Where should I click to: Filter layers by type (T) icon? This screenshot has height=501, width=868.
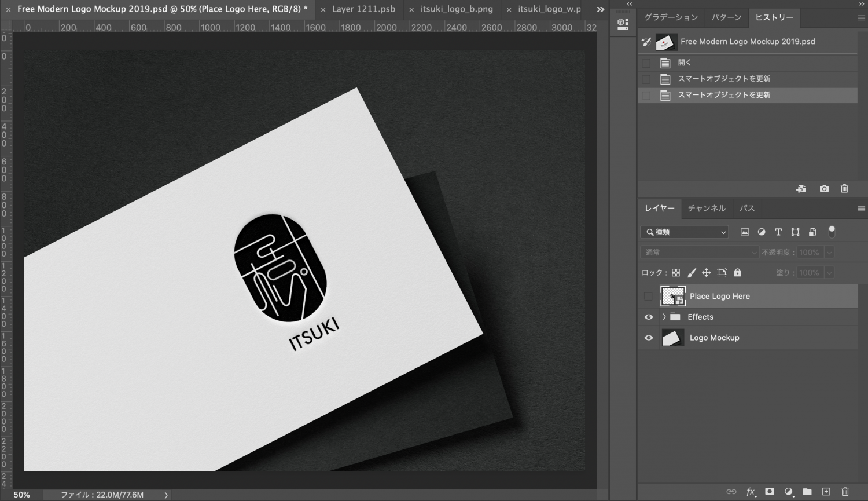778,232
